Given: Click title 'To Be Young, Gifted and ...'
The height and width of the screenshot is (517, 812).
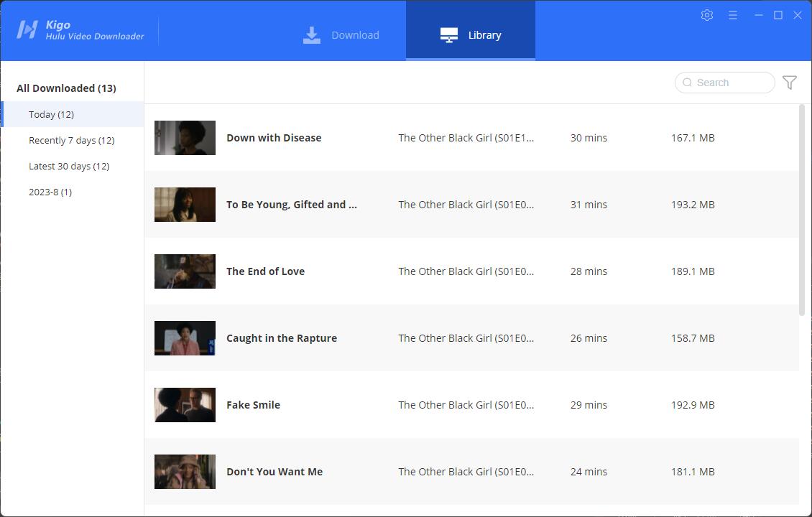Looking at the screenshot, I should coord(292,205).
